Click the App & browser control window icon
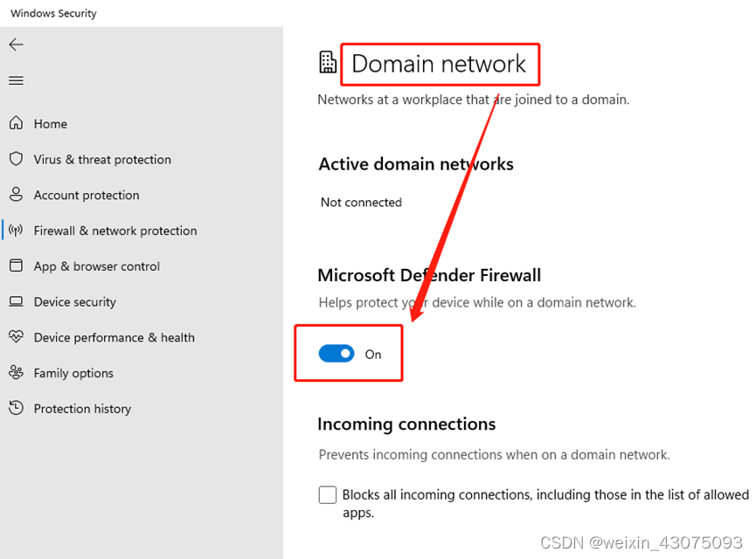 click(x=16, y=266)
